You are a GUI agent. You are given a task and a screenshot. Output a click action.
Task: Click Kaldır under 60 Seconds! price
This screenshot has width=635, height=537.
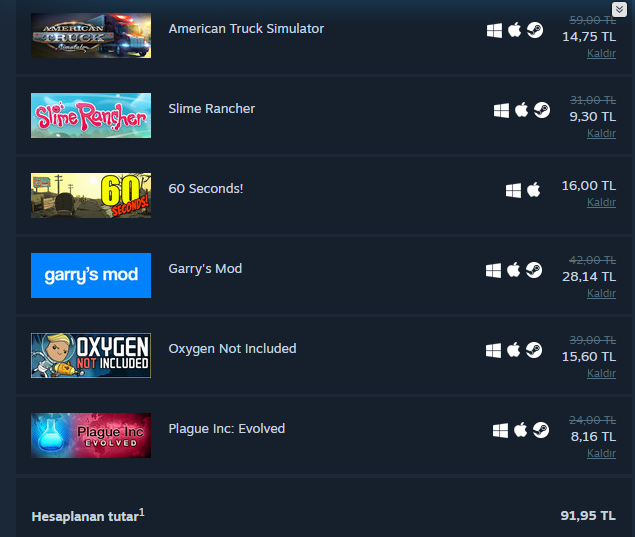[601, 202]
